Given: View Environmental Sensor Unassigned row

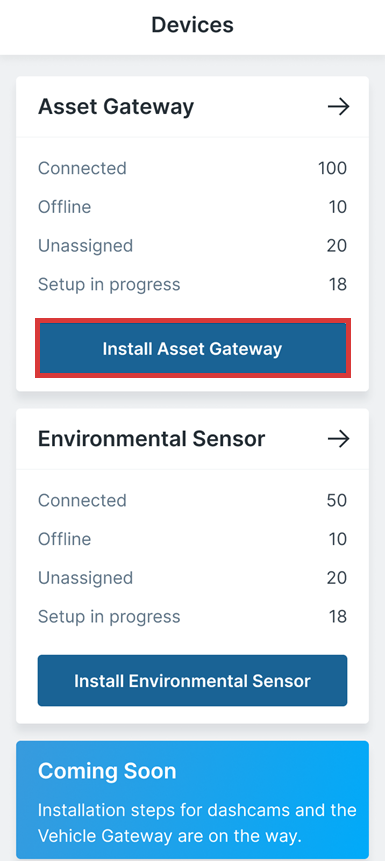Looking at the screenshot, I should point(192,578).
